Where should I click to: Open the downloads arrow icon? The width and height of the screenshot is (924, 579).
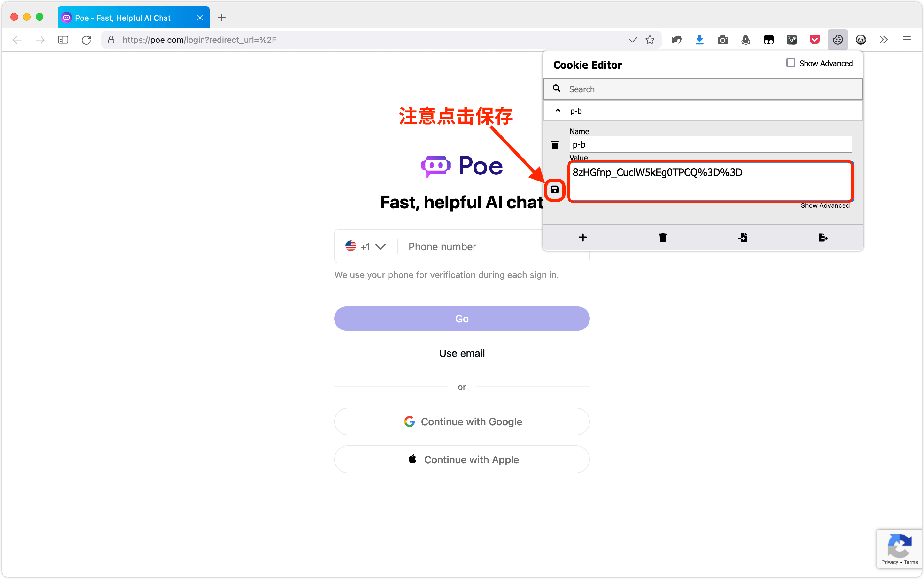(700, 40)
